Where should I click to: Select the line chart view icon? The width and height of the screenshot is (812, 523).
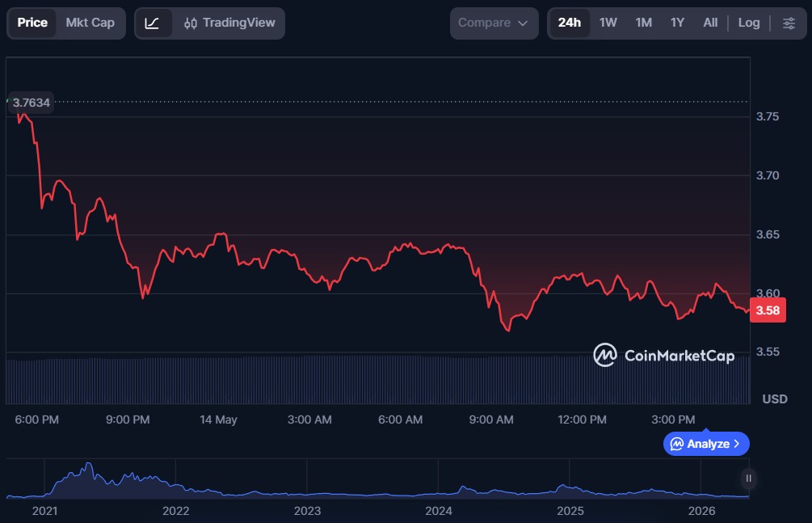pos(152,23)
